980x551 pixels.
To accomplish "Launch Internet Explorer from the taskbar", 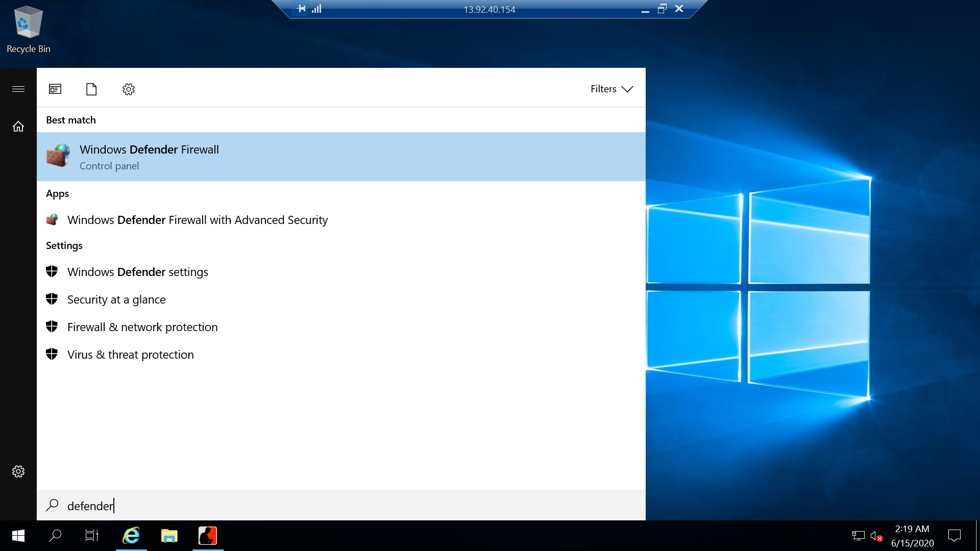I will pos(131,536).
